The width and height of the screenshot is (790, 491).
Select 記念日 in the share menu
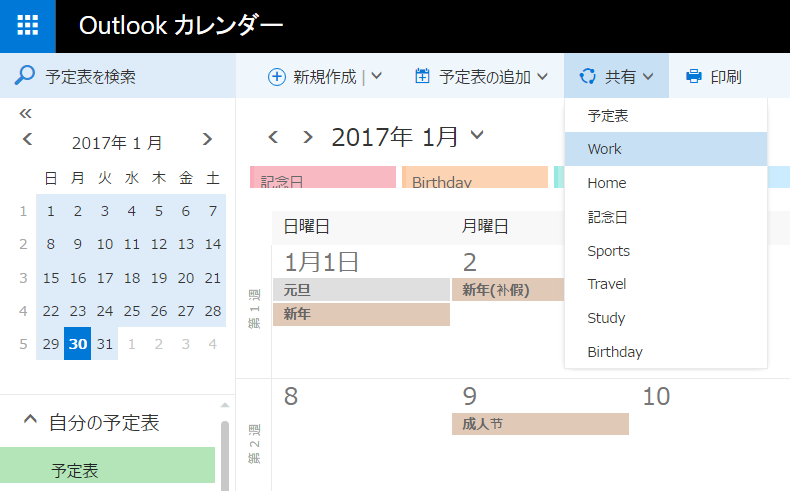666,217
